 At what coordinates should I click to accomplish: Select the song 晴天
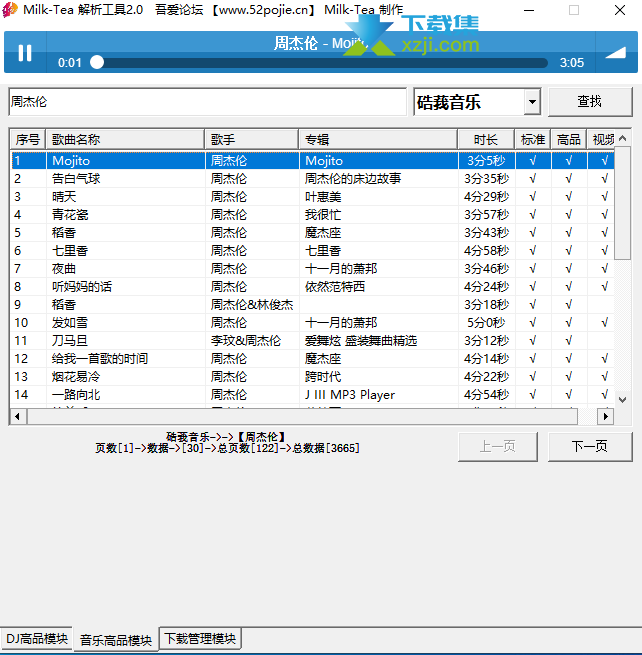click(63, 197)
